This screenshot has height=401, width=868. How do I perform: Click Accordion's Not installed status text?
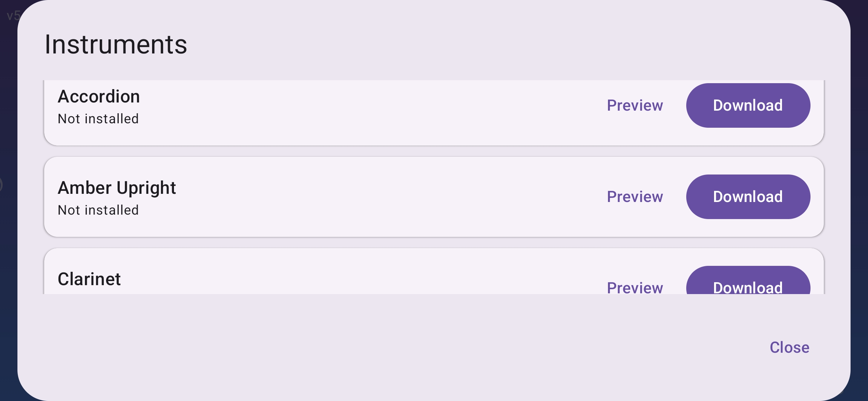tap(98, 119)
